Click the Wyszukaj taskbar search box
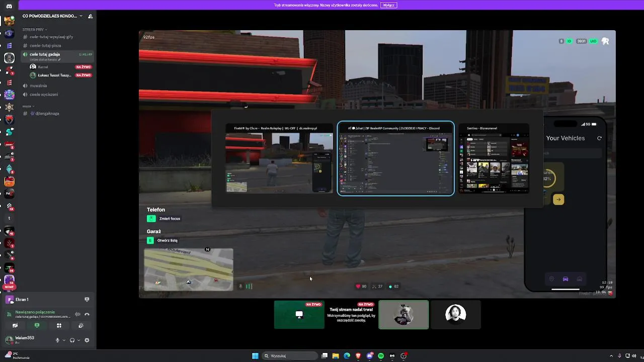This screenshot has height=362, width=644. [290, 356]
